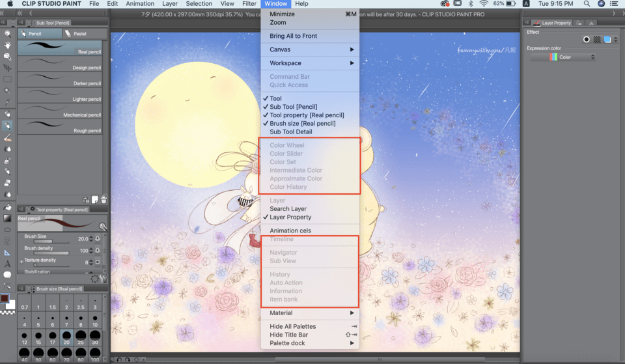
Task: Click the layer color effect icon
Action: 607,39
